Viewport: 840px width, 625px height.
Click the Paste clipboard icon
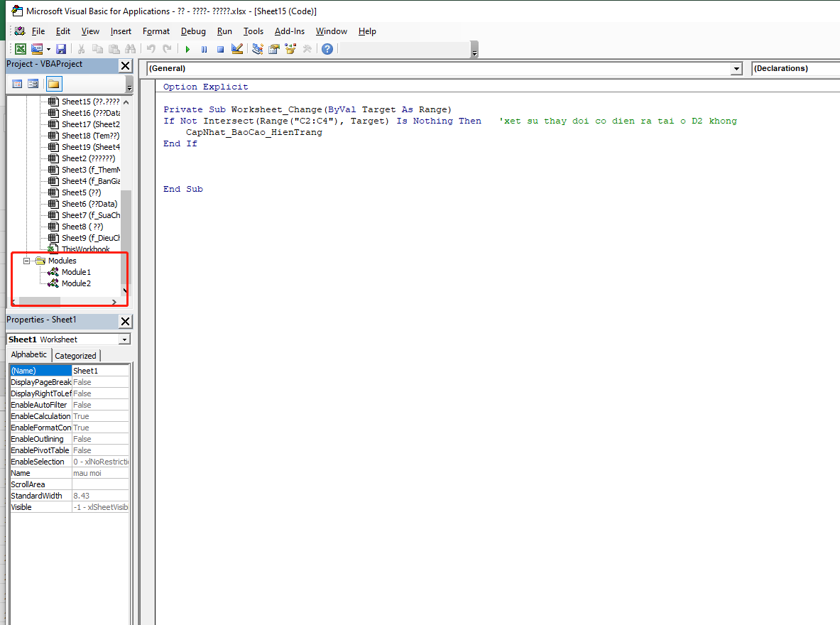click(x=114, y=49)
